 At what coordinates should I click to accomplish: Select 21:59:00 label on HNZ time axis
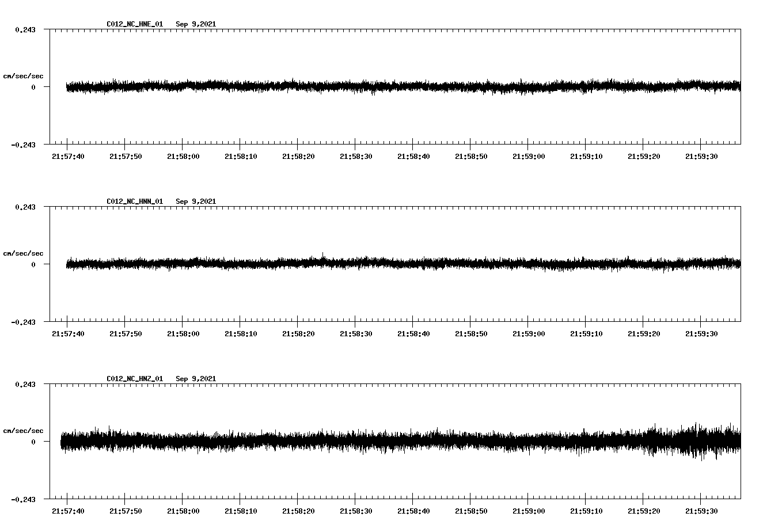pyautogui.click(x=529, y=511)
